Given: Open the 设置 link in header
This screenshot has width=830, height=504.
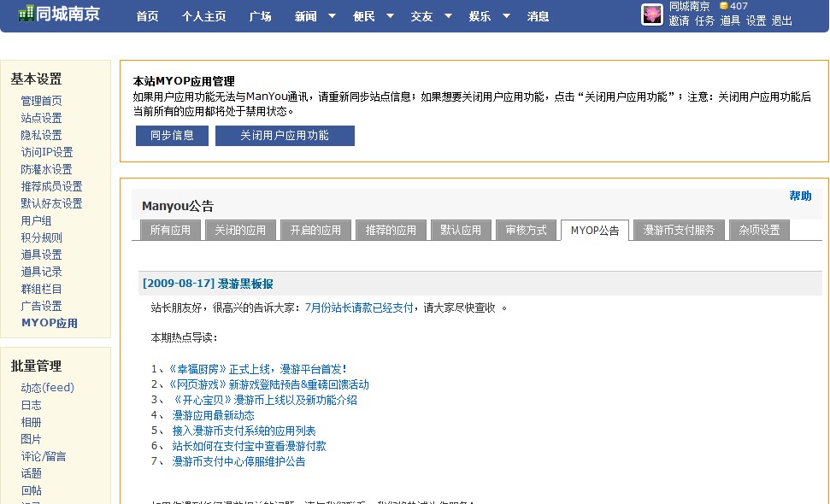Looking at the screenshot, I should (756, 21).
